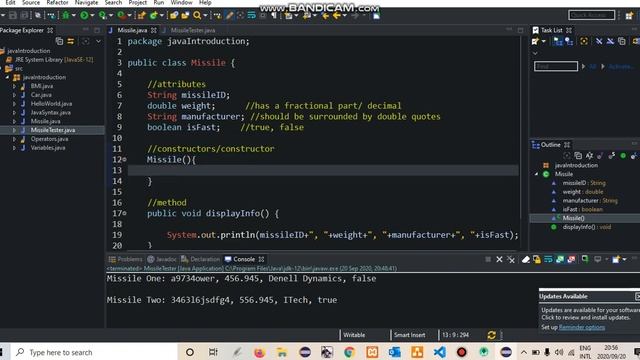Collapse the displayInfo fold marker on line 17
The height and width of the screenshot is (360, 640).
click(124, 213)
